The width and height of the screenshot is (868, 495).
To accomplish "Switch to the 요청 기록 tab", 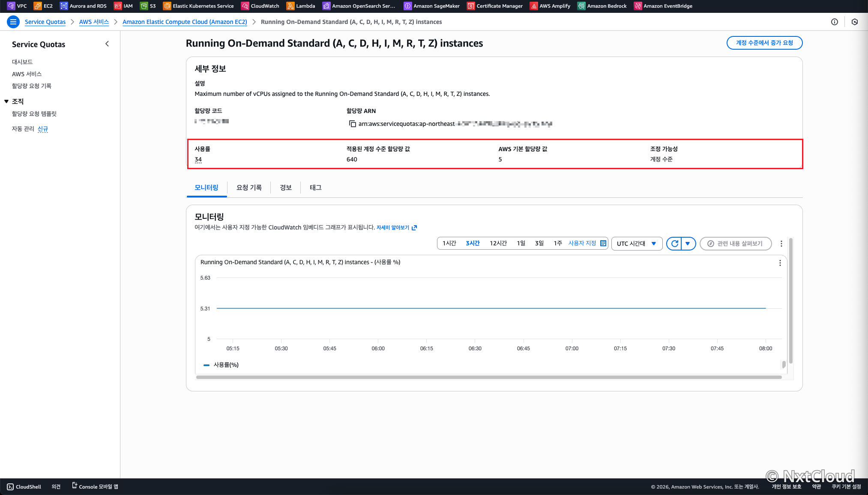I will (x=249, y=188).
